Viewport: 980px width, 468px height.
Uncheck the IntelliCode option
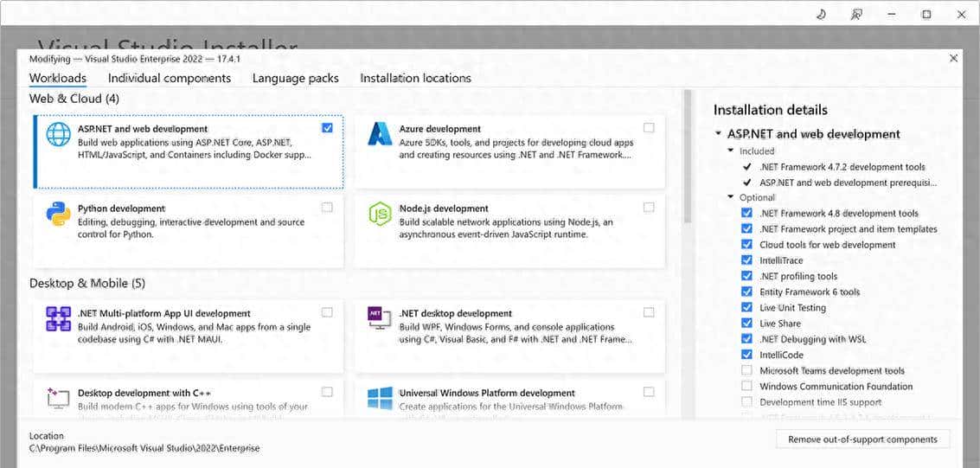click(746, 355)
